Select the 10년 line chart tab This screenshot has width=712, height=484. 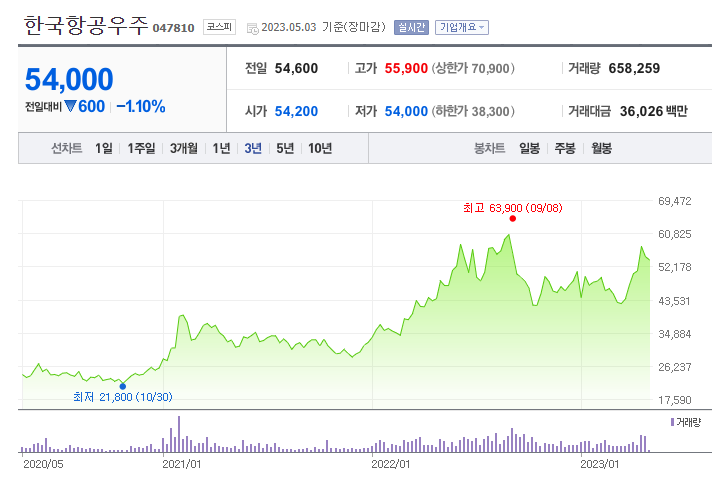point(320,148)
